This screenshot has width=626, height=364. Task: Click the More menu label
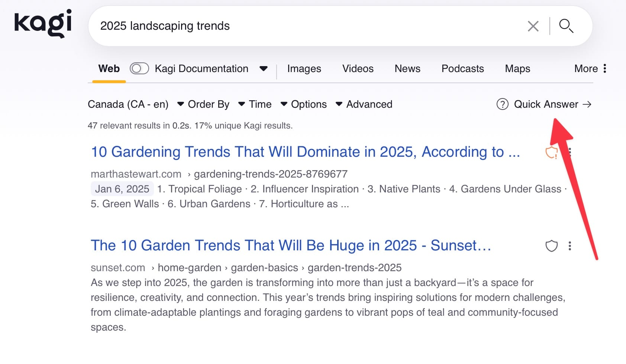click(586, 69)
